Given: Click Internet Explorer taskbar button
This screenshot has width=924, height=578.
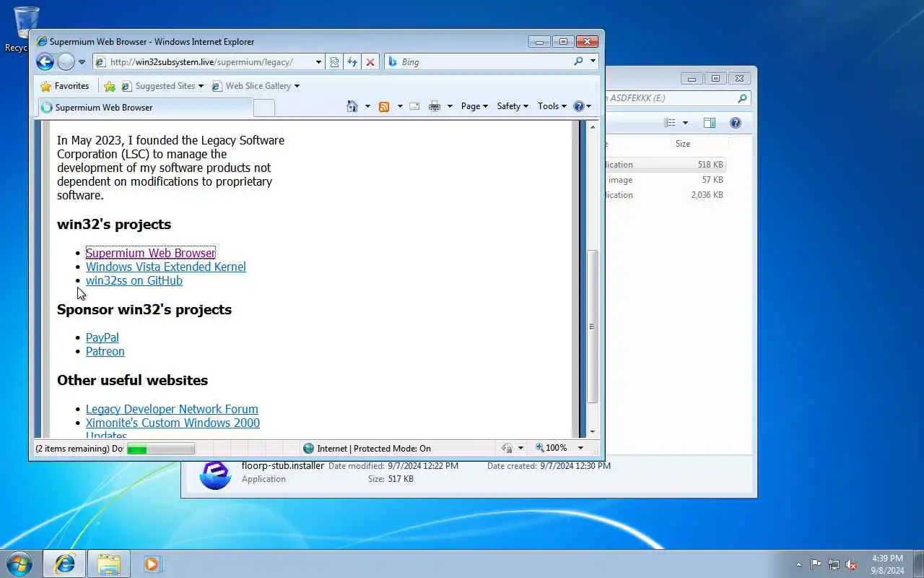Looking at the screenshot, I should click(64, 564).
